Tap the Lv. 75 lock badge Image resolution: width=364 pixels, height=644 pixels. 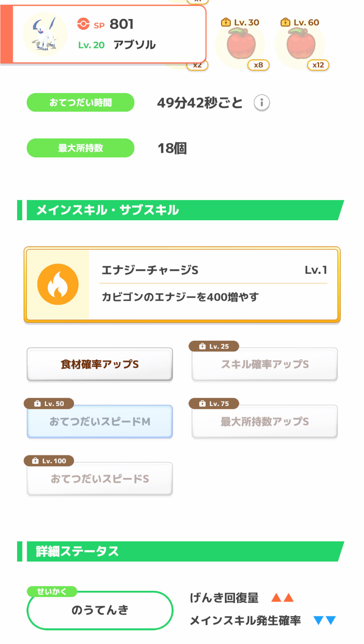point(214,403)
